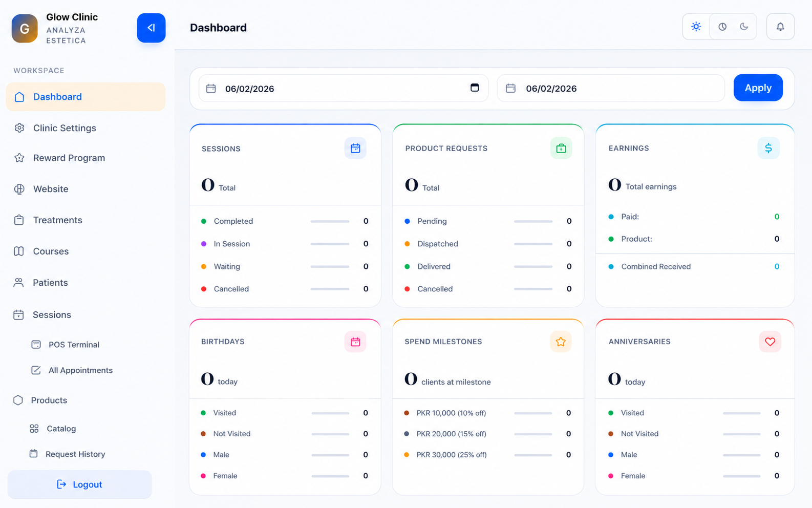Screen dimensions: 812x508
Task: Click the Birthdays calendar icon
Action: [x=355, y=342]
